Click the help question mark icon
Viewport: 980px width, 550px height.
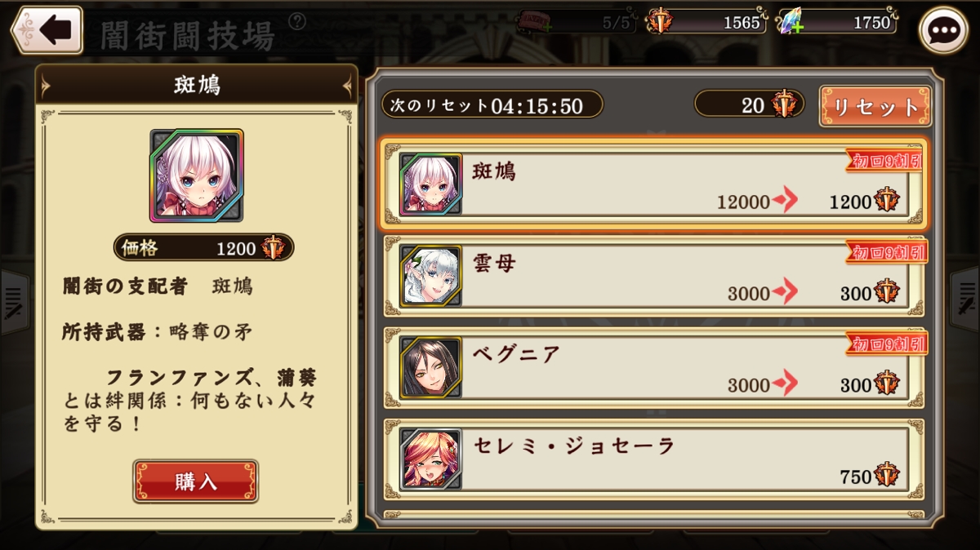[x=298, y=20]
